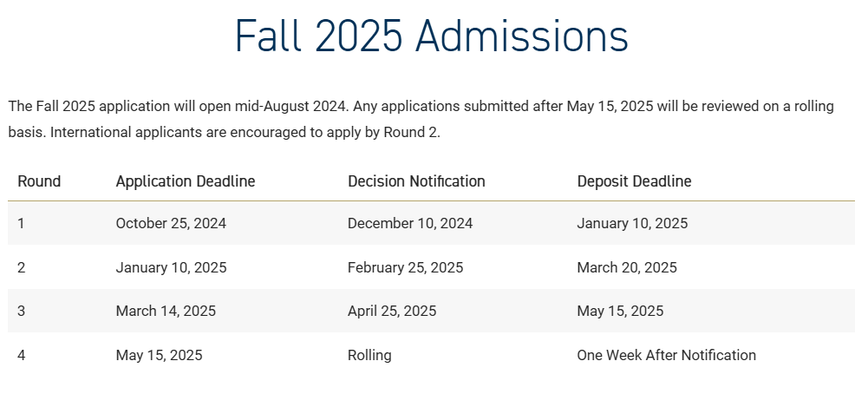
Task: Click the December 10, 2024 decision date
Action: click(410, 223)
